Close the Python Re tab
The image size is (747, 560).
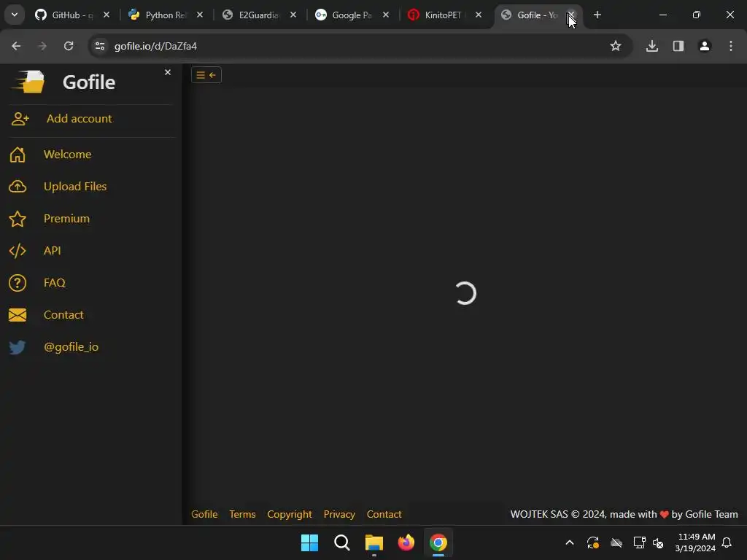[200, 15]
